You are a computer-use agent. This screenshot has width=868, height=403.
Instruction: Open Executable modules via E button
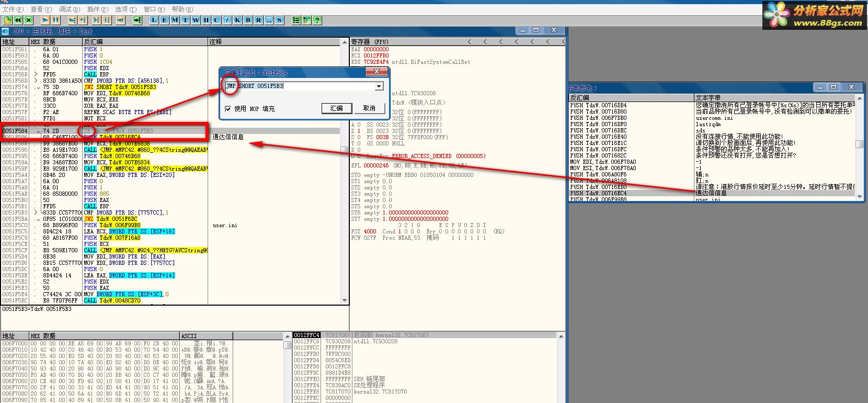165,20
